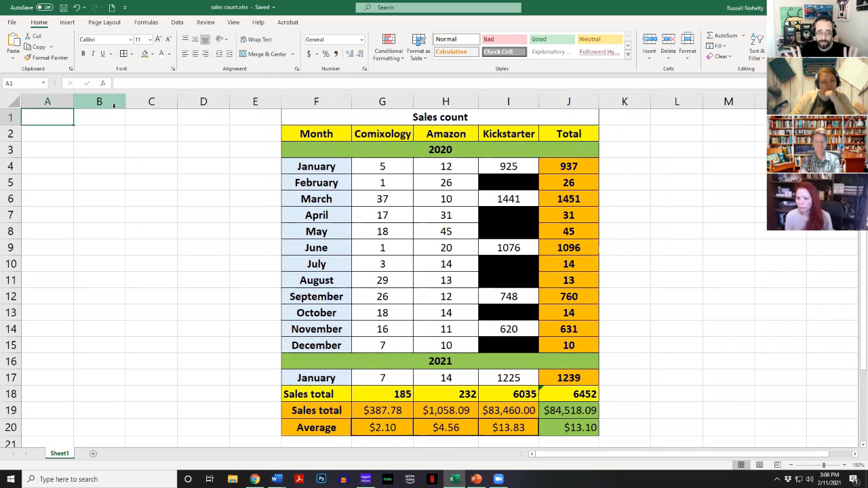Align text to top of cell
This screenshot has height=488, width=868.
[184, 39]
